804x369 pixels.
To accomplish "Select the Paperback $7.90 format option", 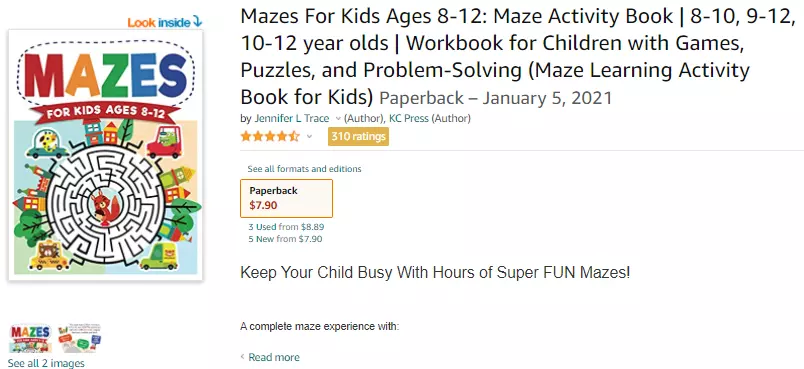I will (x=286, y=198).
